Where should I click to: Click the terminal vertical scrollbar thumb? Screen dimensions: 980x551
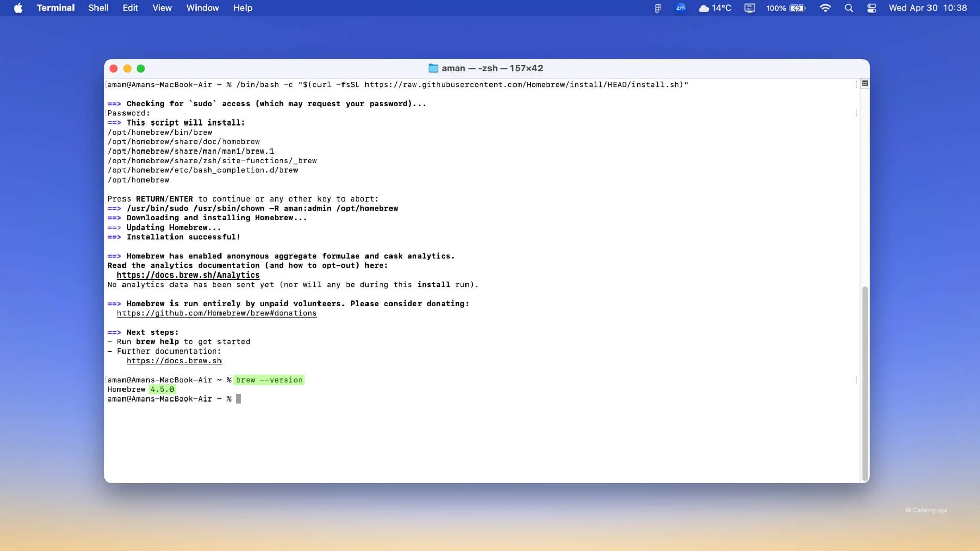865,383
